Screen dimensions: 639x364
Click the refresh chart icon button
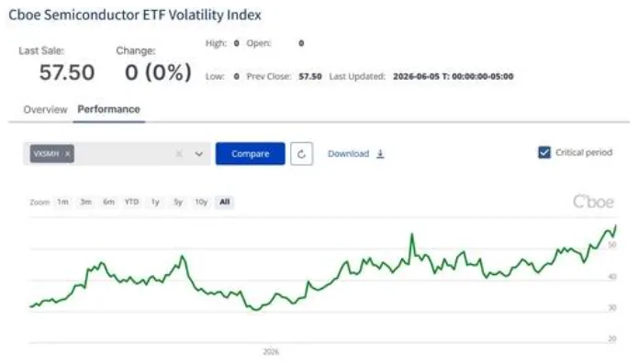coord(301,154)
